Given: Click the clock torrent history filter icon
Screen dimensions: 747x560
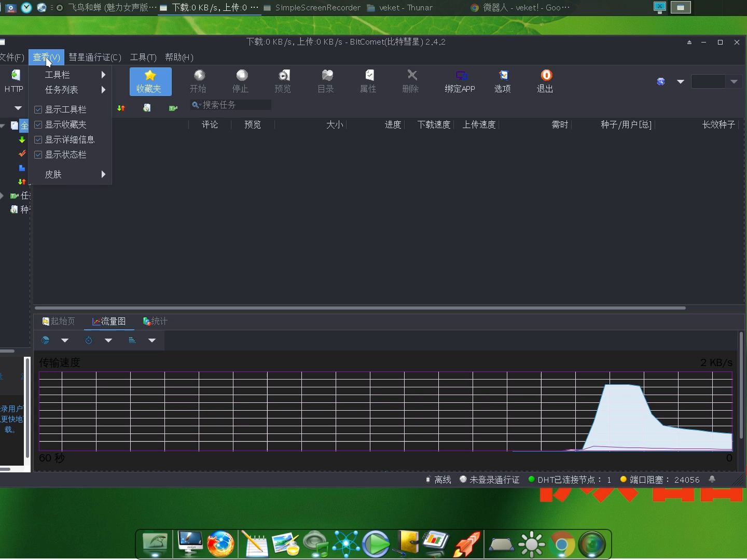Looking at the screenshot, I should coord(147,108).
